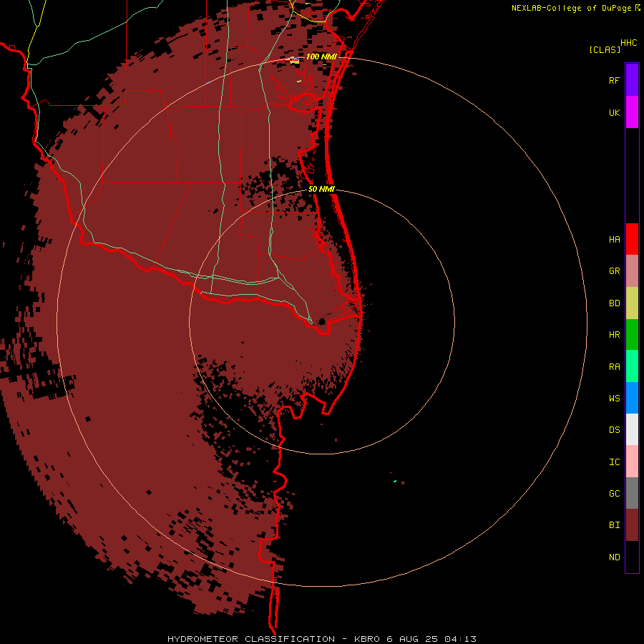644x644 pixels.
Task: Click the NEXLAB-College of DuPage credit text
Action: pyautogui.click(x=571, y=8)
